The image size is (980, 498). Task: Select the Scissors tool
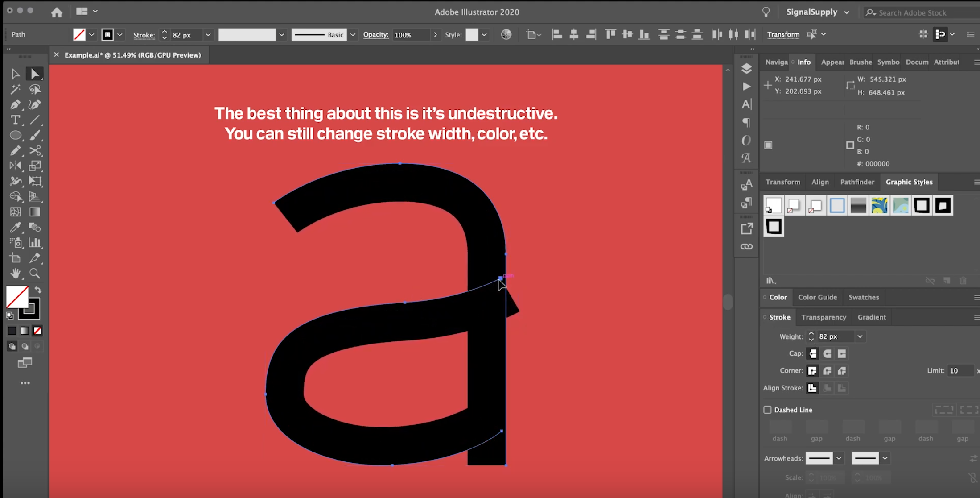(35, 150)
